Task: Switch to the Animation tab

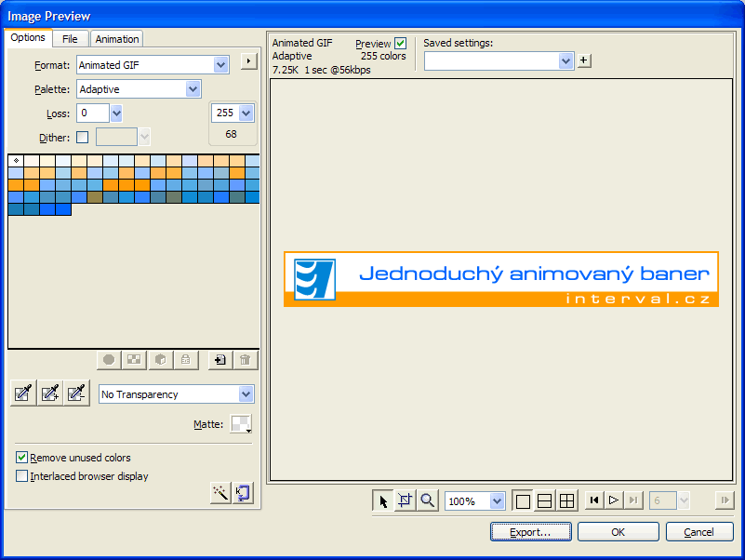Action: 117,39
